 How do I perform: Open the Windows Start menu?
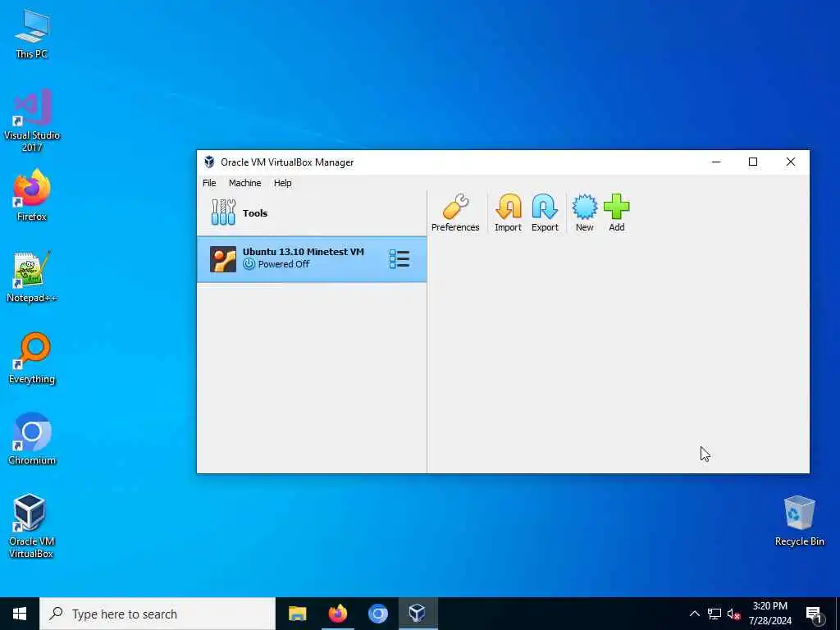tap(20, 614)
